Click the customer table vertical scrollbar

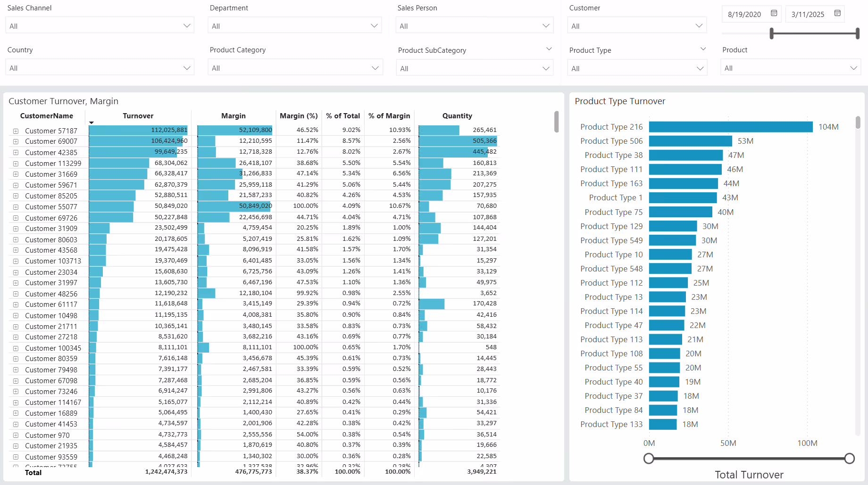coord(557,122)
